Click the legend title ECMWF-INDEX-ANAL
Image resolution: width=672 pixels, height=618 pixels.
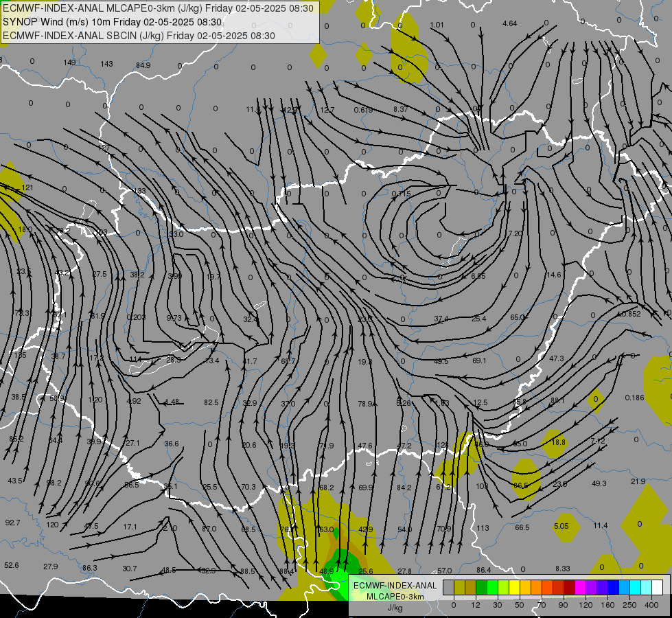pyautogui.click(x=395, y=586)
